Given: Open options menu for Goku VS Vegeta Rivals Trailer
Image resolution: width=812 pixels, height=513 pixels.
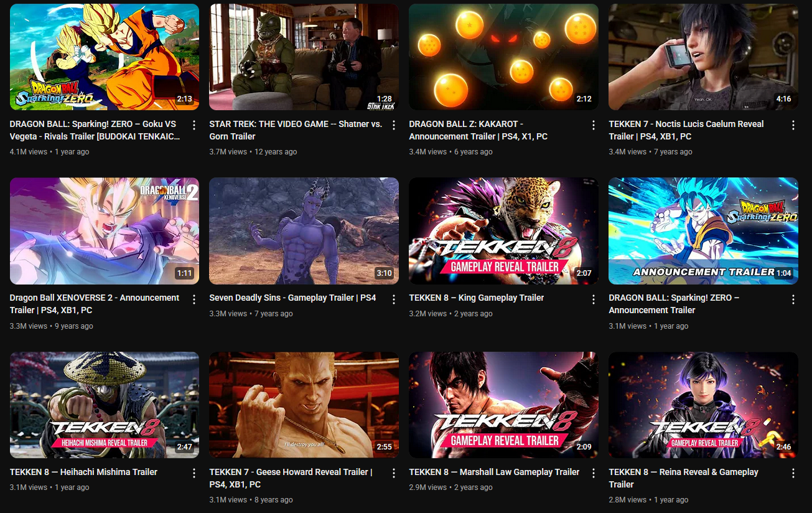Looking at the screenshot, I should coord(194,125).
